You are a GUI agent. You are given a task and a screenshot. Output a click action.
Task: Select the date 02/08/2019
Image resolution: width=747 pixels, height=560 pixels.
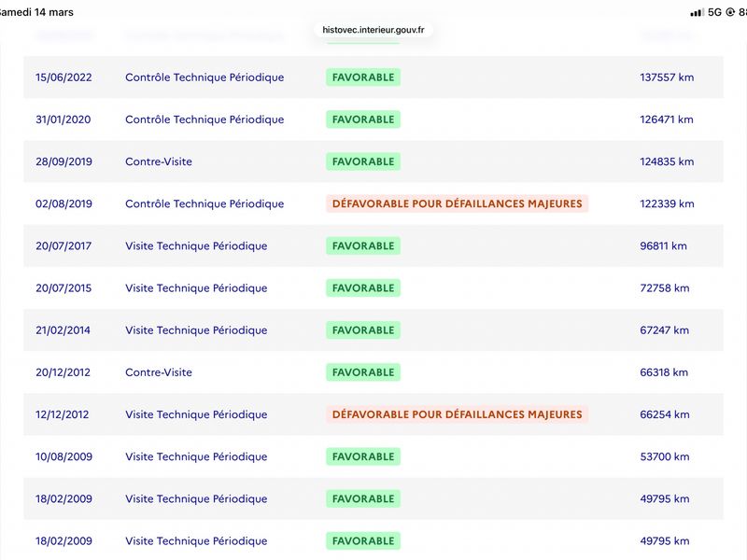[x=63, y=203]
